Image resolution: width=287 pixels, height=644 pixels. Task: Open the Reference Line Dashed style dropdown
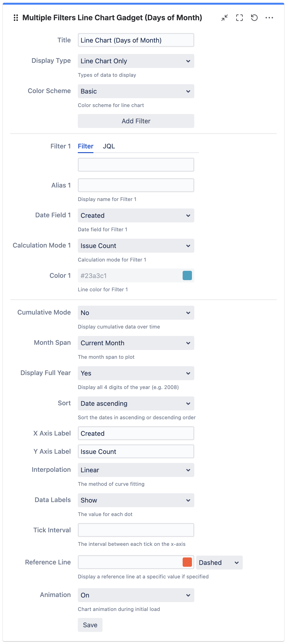tap(219, 563)
